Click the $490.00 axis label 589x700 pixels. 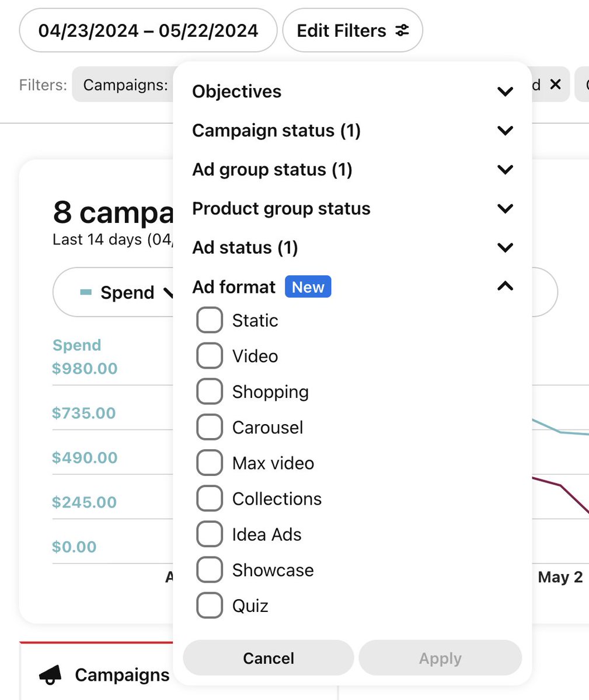pos(85,457)
